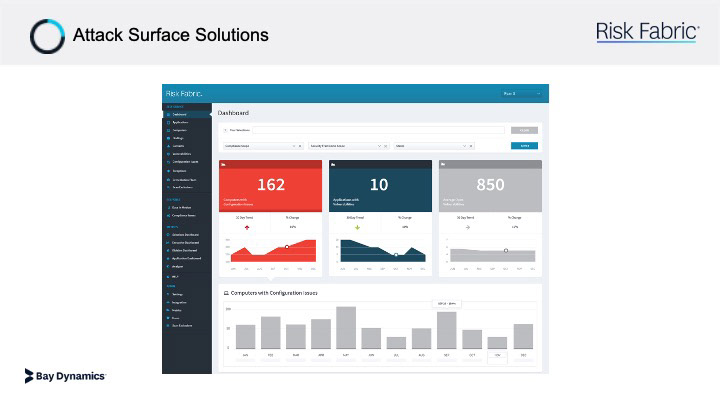Click the Settings icon in the sidebar
Viewport: 720px width, 405px height.
(169, 294)
